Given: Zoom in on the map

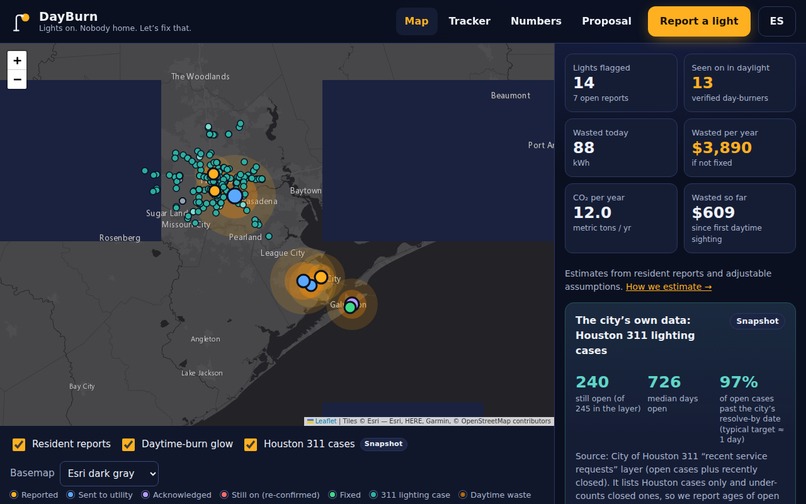Looking at the screenshot, I should (x=17, y=60).
